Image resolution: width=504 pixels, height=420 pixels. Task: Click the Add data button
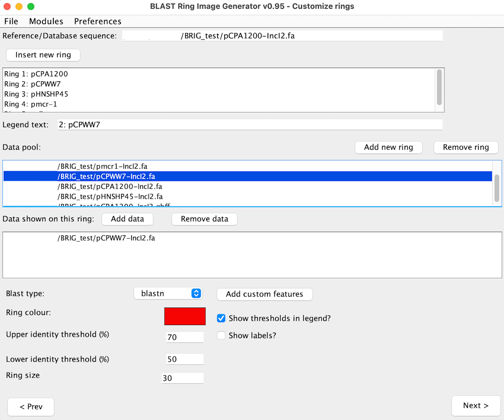click(127, 219)
